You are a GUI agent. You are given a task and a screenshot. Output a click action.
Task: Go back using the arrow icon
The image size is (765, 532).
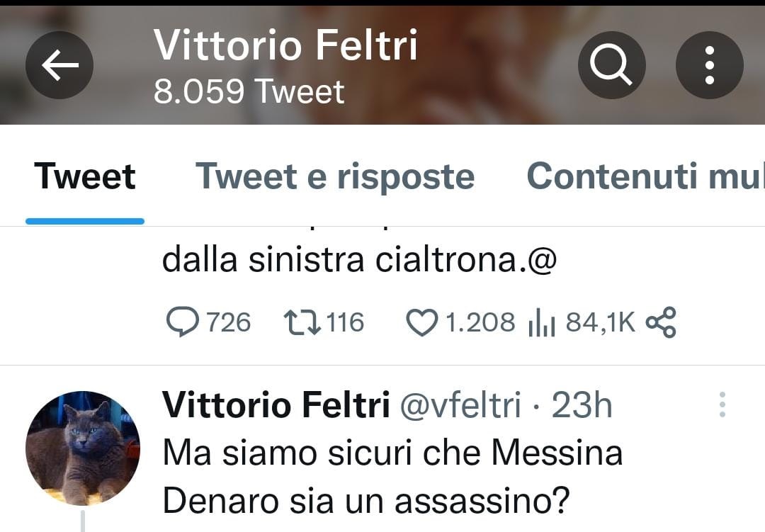click(x=59, y=64)
